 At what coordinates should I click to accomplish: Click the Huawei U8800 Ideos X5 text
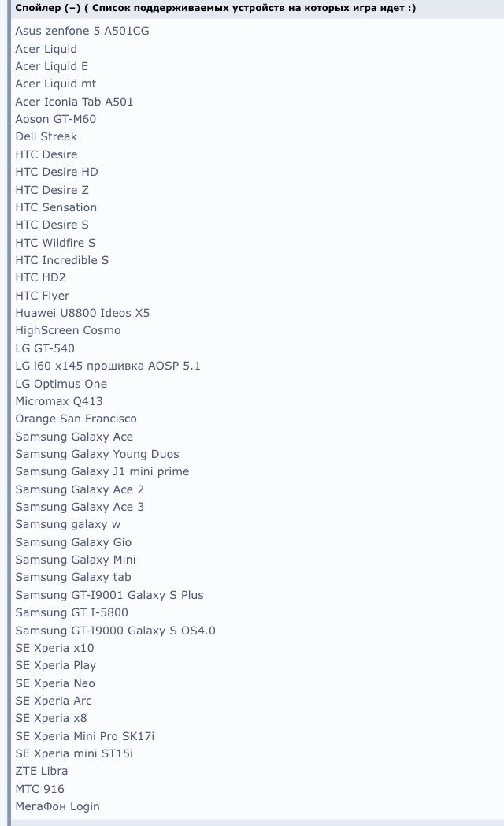click(x=83, y=313)
